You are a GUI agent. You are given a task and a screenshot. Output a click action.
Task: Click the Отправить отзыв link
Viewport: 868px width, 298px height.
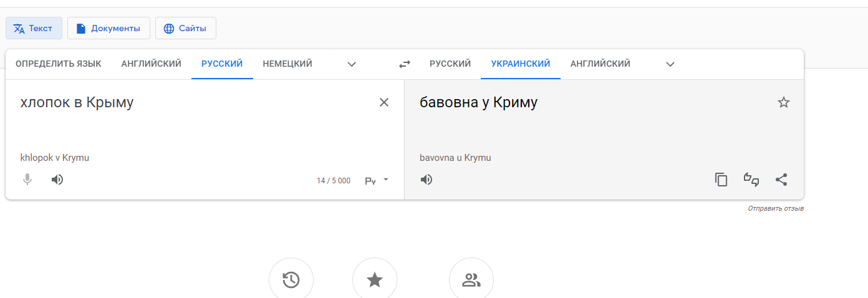[x=776, y=208]
